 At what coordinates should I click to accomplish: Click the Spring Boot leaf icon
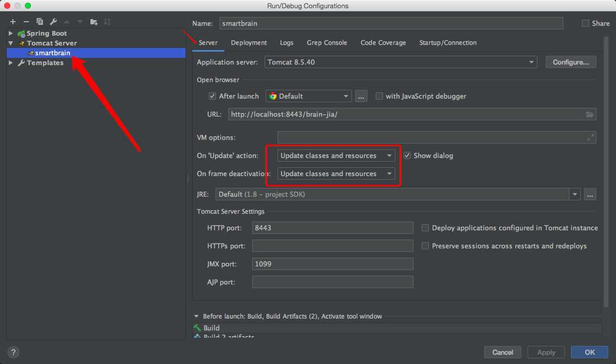[21, 34]
